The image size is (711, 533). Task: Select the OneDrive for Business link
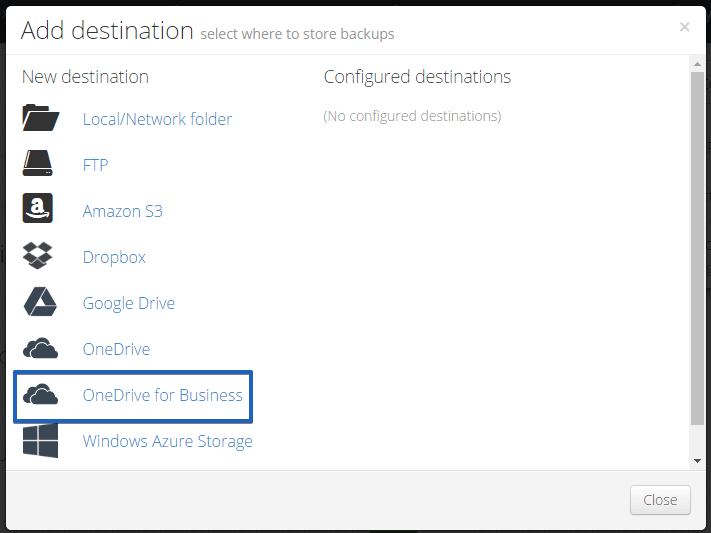point(163,395)
